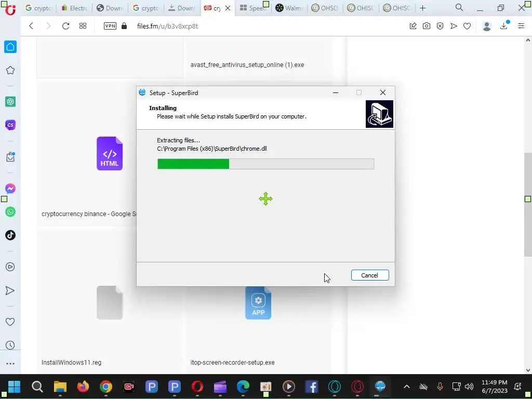This screenshot has width=532, height=399.
Task: Go back to the previous page
Action: tap(31, 26)
